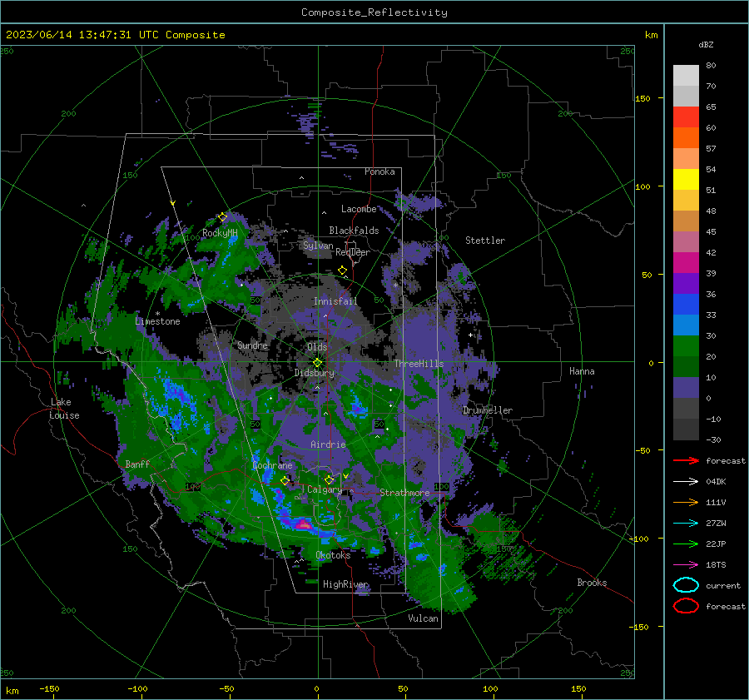Click the 60 dBZ dark orange swatch
This screenshot has height=700, width=749.
(686, 138)
